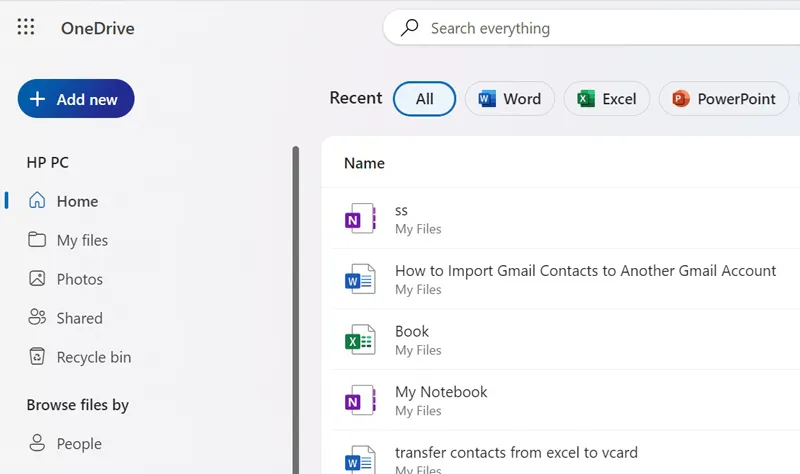This screenshot has height=474, width=800.
Task: Click the Browse files by heading
Action: click(x=78, y=405)
